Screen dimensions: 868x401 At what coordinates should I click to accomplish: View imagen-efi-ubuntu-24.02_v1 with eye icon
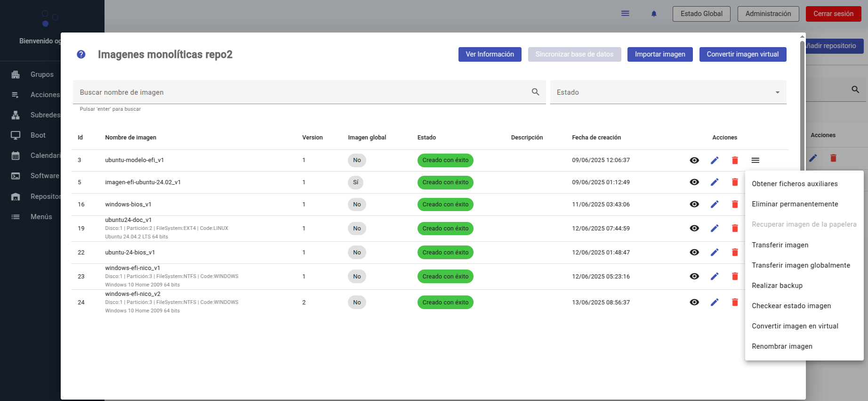(694, 182)
